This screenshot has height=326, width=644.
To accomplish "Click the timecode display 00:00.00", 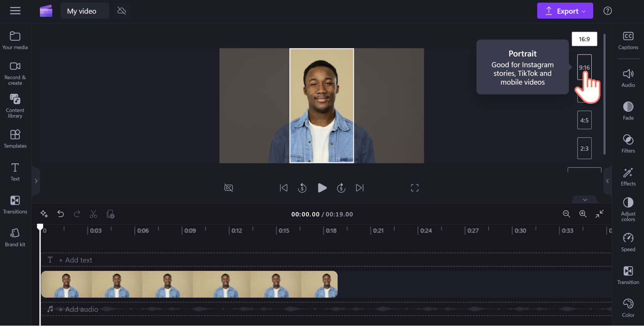I will (305, 214).
